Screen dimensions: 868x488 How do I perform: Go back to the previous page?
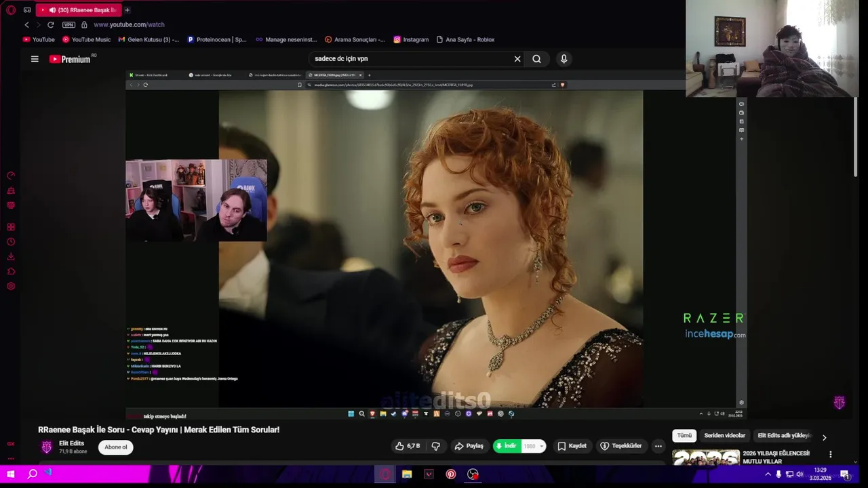[x=26, y=25]
